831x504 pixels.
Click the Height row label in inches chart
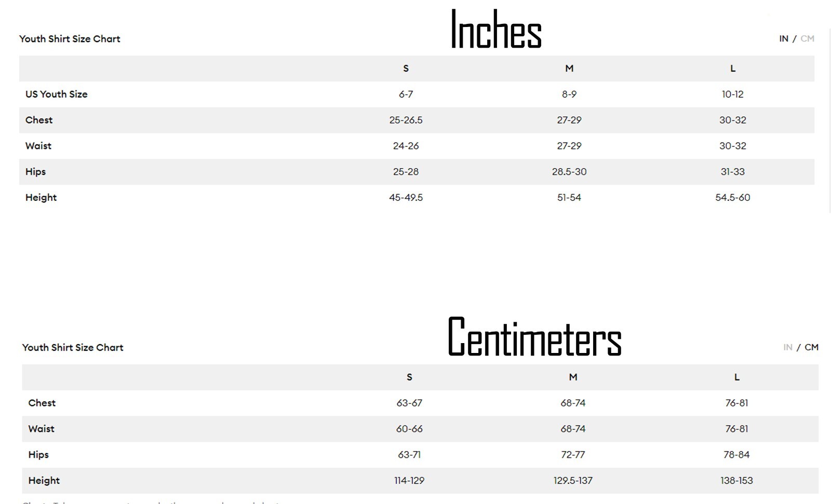click(x=41, y=198)
